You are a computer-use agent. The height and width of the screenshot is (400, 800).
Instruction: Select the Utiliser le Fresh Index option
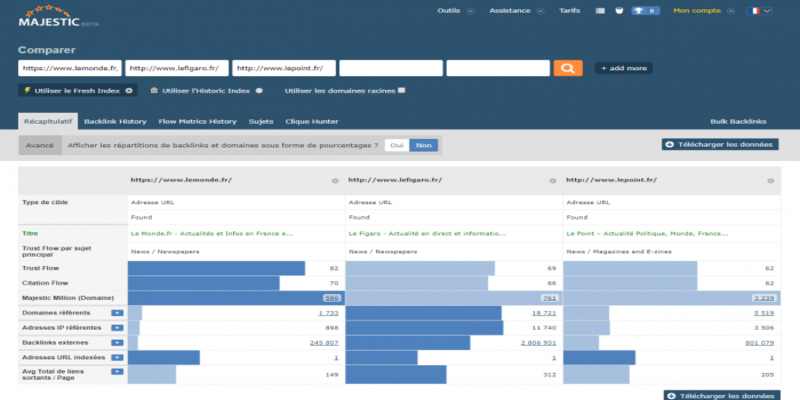click(x=76, y=91)
